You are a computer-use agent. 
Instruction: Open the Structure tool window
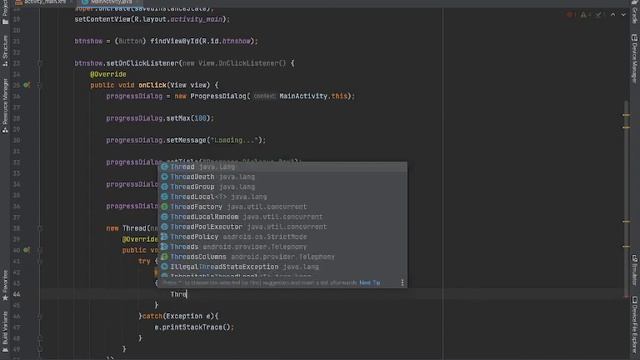5,51
